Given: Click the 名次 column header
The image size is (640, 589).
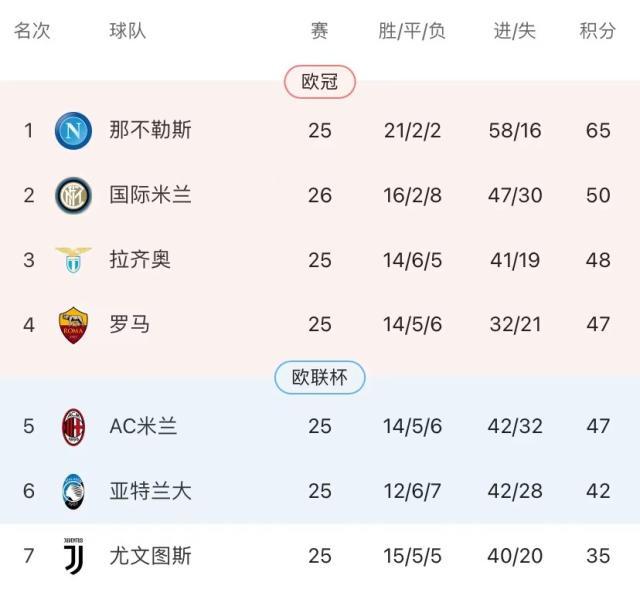Looking at the screenshot, I should tap(32, 31).
